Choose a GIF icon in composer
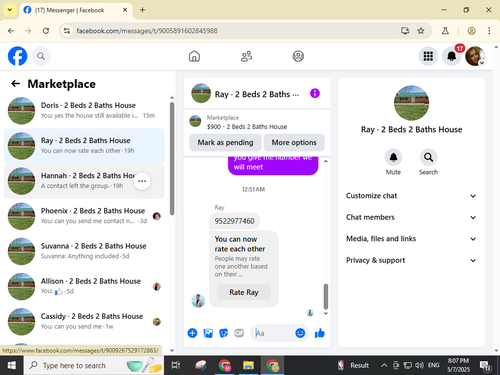This screenshot has width=500, height=375. click(x=239, y=333)
